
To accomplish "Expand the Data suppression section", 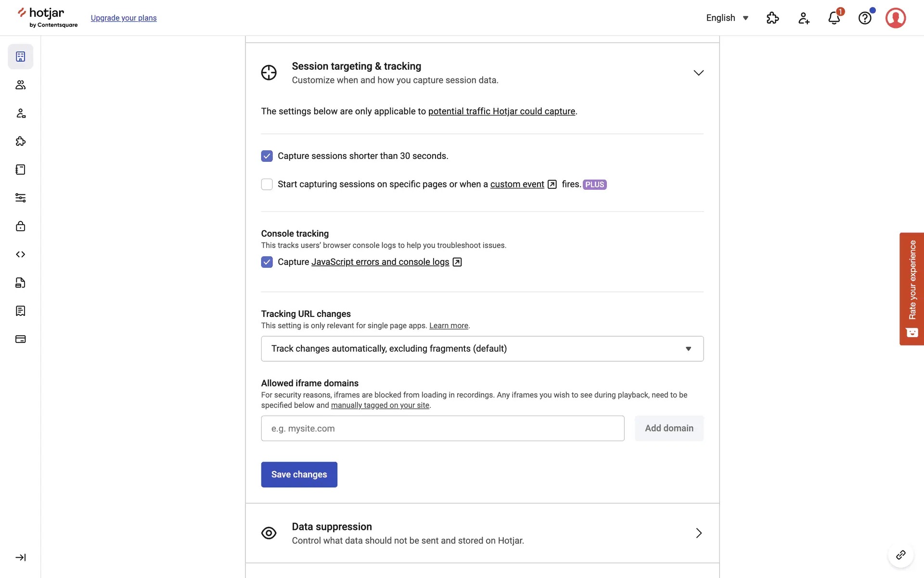I will 698,533.
